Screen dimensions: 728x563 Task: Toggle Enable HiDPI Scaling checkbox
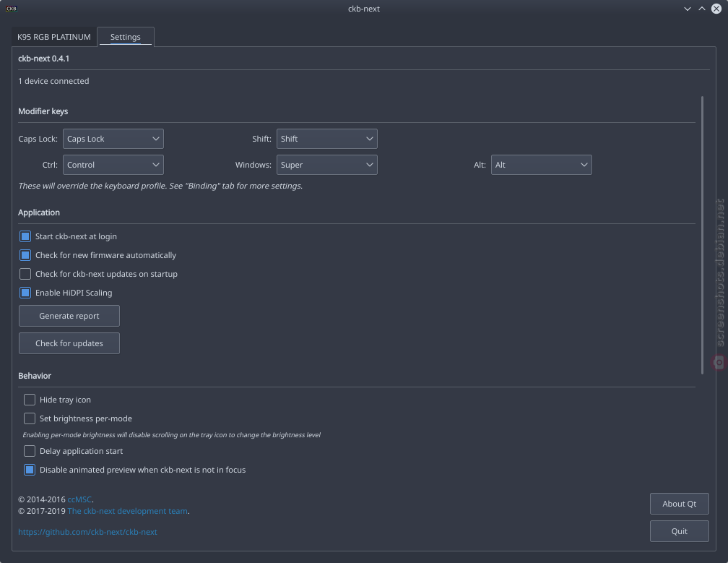[25, 293]
